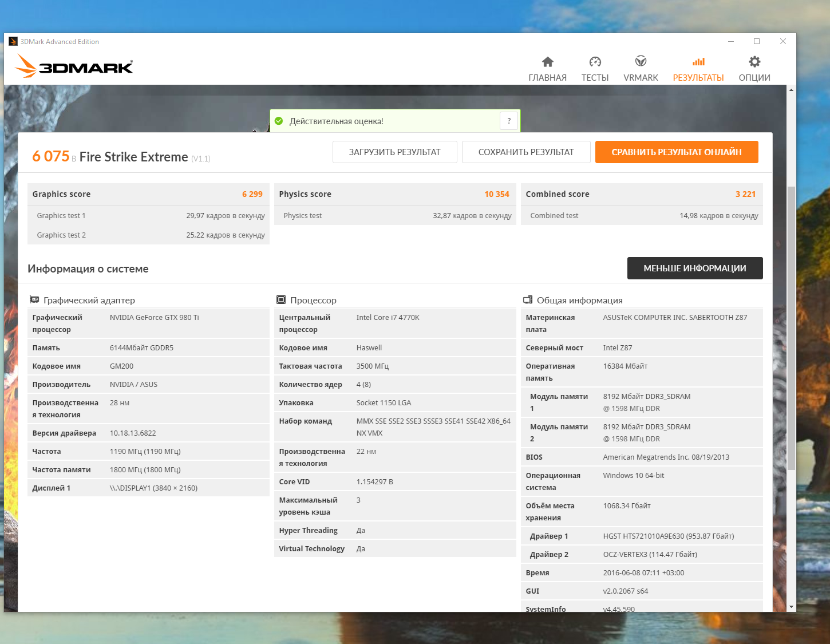The height and width of the screenshot is (644, 830).
Task: Click the GUI version v2.0.2067 s64
Action: (626, 591)
